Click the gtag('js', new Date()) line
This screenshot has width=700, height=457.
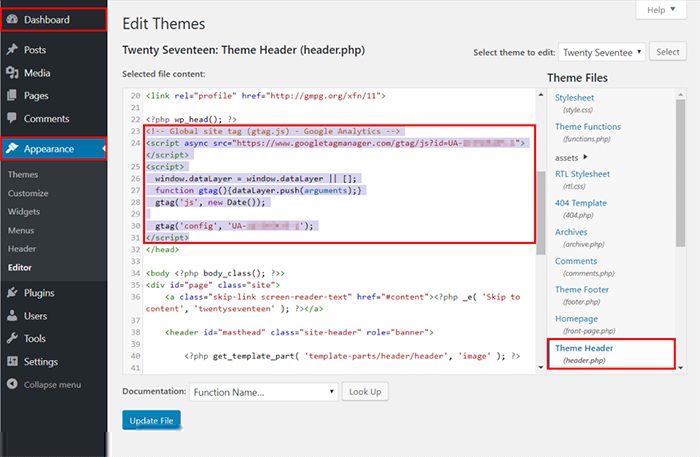point(210,202)
